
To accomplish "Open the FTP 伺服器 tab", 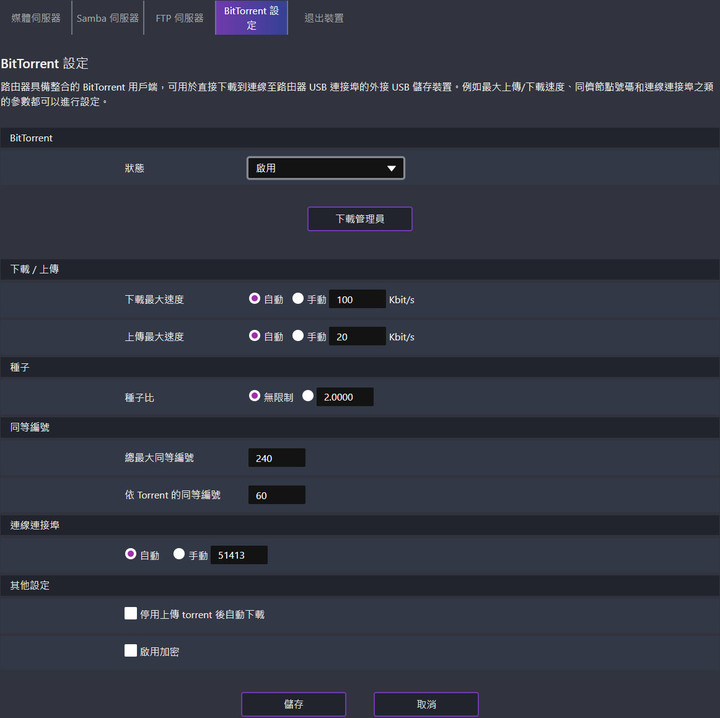I will [x=180, y=18].
